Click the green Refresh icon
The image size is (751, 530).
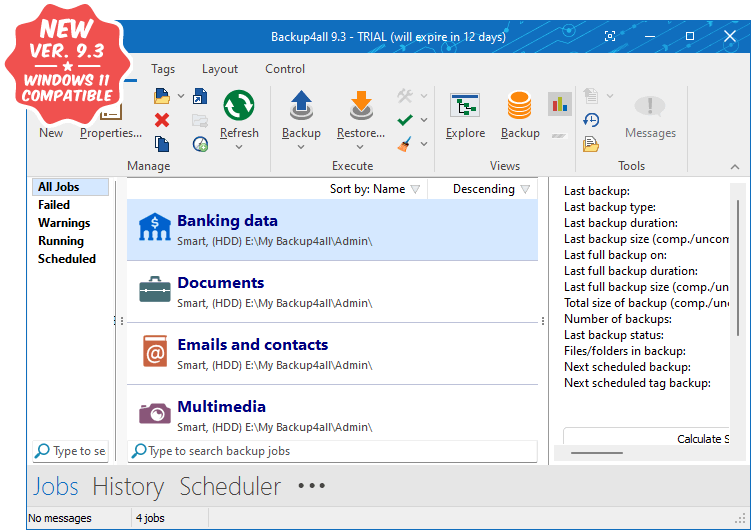239,105
